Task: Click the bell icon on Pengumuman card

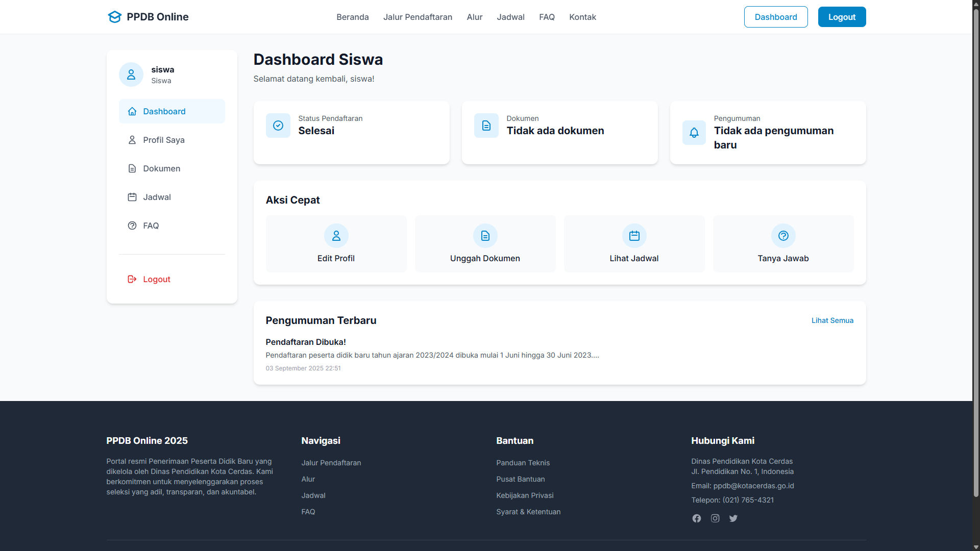Action: 694,133
